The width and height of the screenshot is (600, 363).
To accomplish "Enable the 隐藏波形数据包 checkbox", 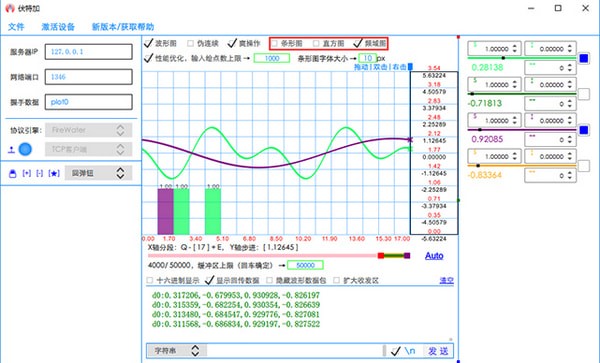I will (x=269, y=280).
